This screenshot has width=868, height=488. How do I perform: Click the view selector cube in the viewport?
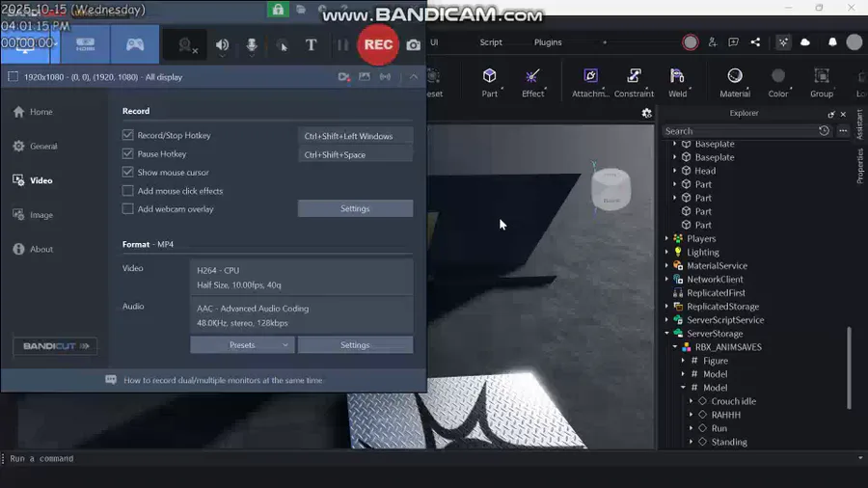pos(610,189)
